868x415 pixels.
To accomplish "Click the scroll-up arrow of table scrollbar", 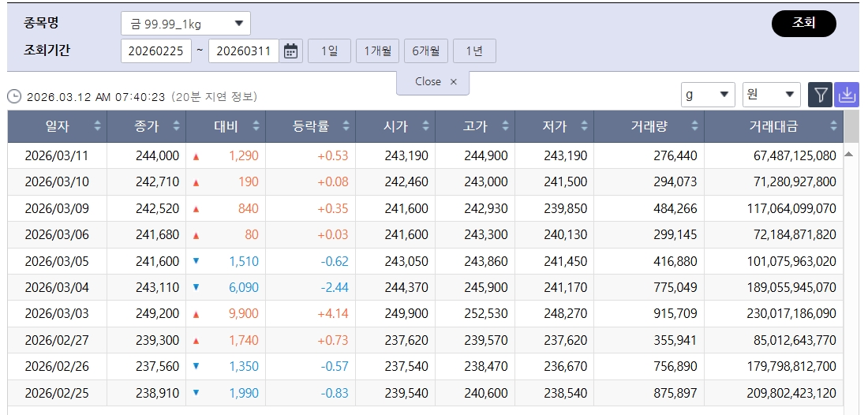I will click(x=848, y=155).
